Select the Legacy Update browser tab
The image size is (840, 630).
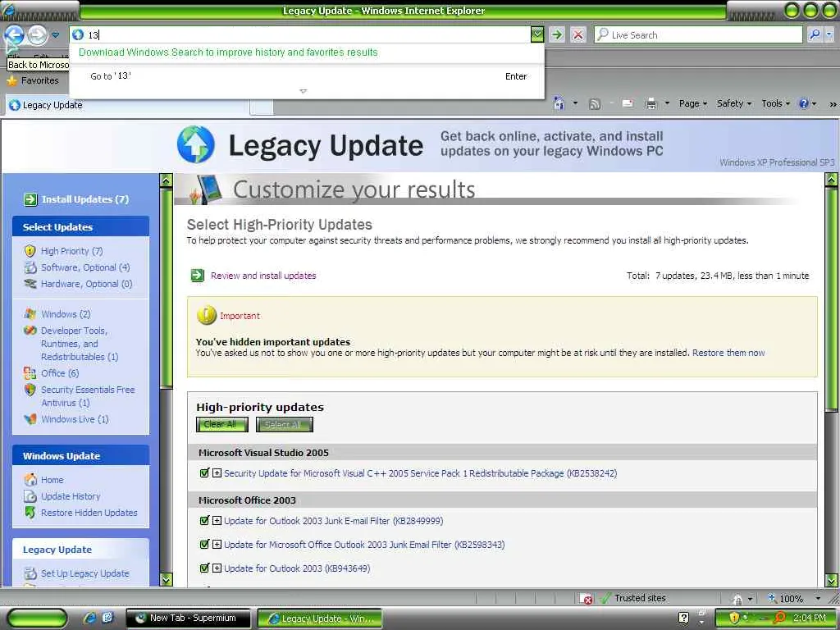click(127, 105)
